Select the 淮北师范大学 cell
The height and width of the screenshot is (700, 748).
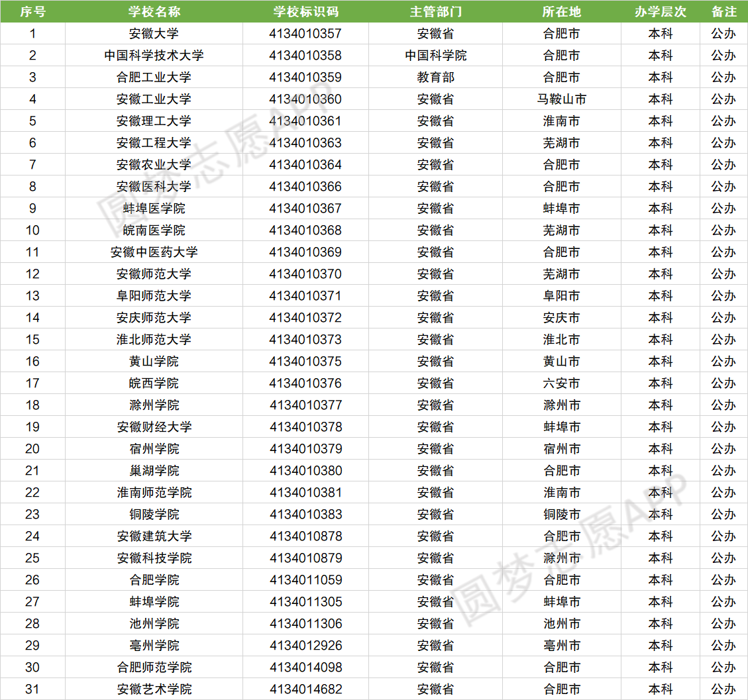(154, 340)
